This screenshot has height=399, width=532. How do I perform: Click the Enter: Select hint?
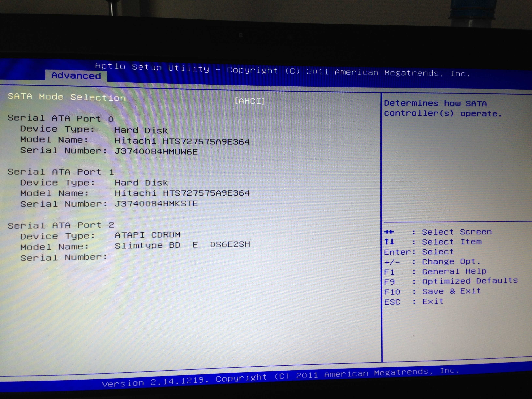click(x=419, y=252)
